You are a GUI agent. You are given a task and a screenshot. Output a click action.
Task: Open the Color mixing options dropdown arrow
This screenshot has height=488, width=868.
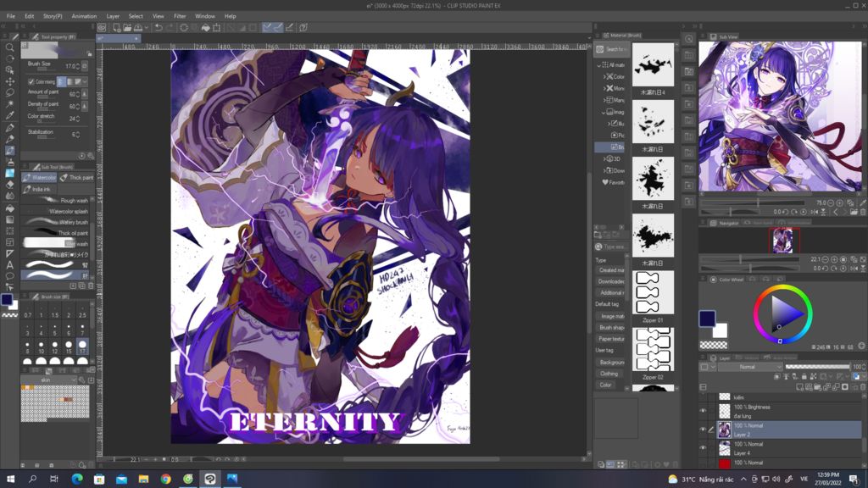tap(84, 82)
